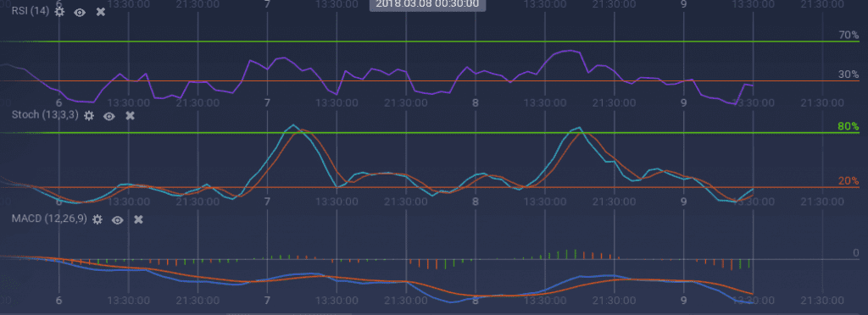Select the Stoch 20% level label
The width and height of the screenshot is (868, 315).
click(848, 180)
